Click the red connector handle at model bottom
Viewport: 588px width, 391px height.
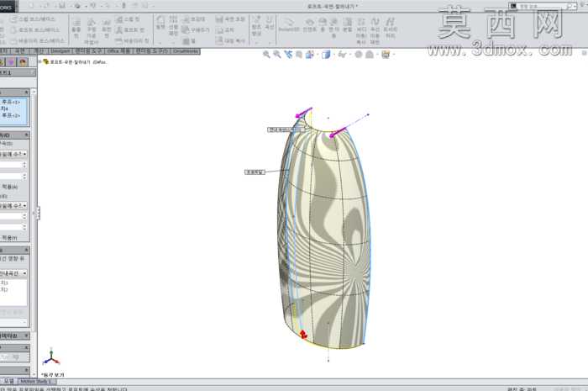pyautogui.click(x=303, y=334)
